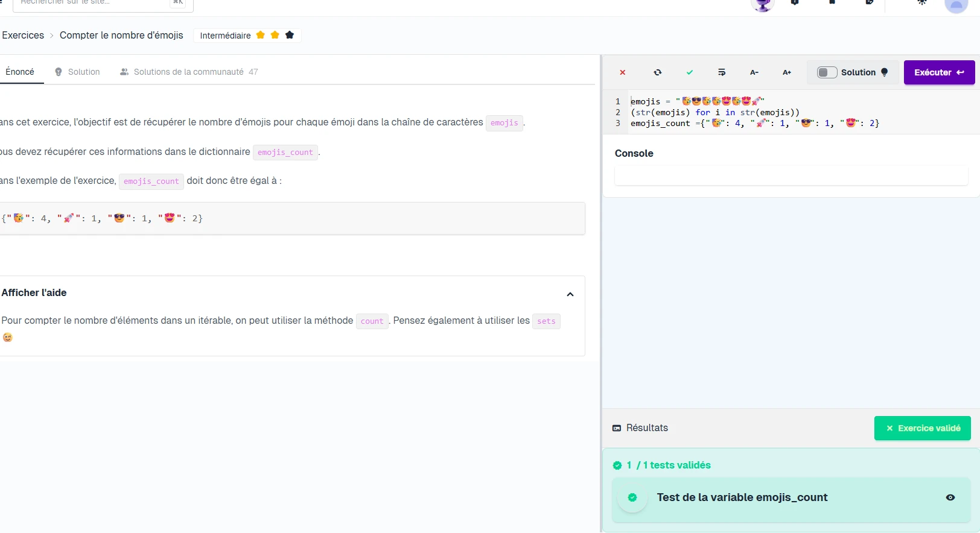The image size is (980, 533).
Task: Reset the editor with the refresh icon
Action: coord(658,72)
